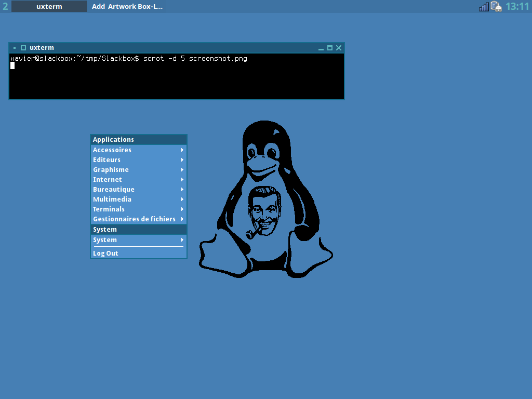Open the Internet submenu

pyautogui.click(x=138, y=179)
